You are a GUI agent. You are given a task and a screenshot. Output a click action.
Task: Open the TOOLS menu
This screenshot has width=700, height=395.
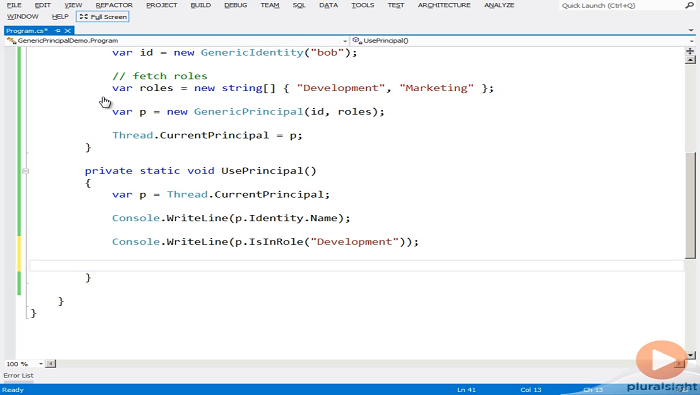pyautogui.click(x=362, y=5)
